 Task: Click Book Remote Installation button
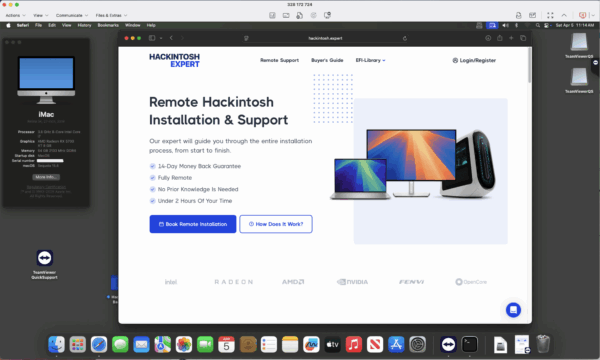[192, 224]
